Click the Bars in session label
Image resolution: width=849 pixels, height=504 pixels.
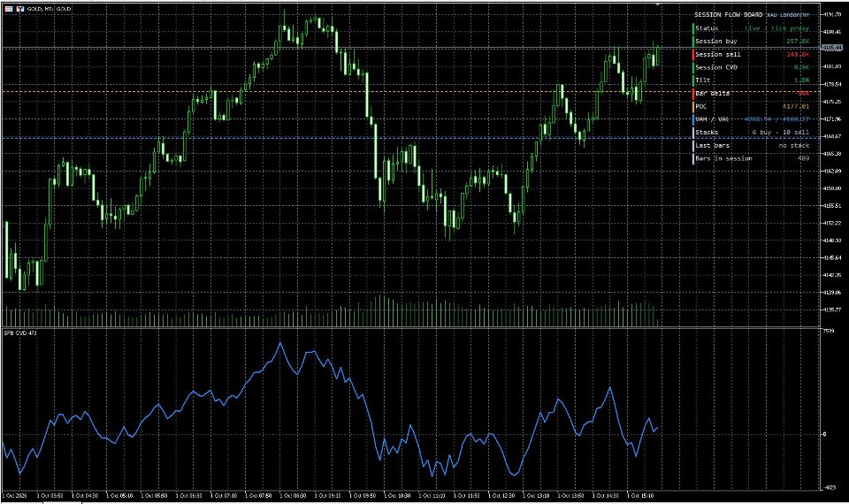[724, 158]
